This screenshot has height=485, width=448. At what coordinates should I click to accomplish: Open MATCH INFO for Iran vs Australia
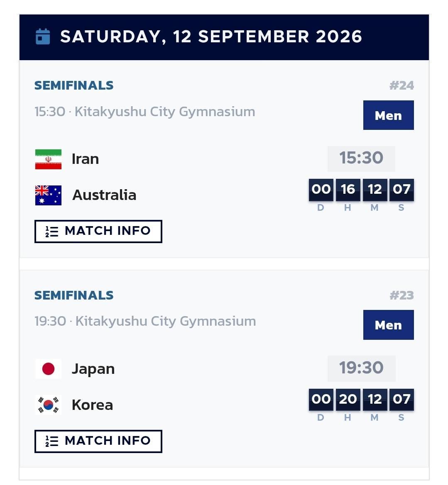98,232
